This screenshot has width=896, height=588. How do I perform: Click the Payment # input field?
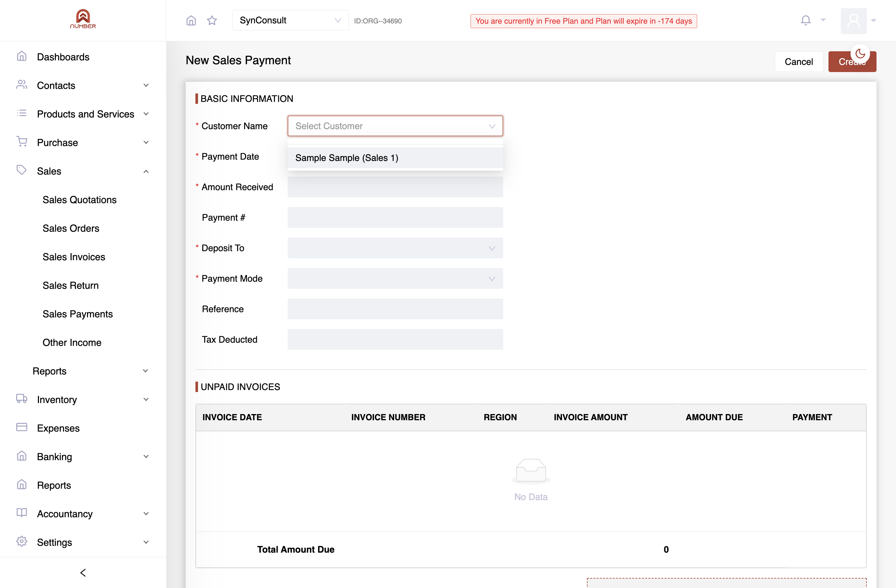[x=395, y=217]
